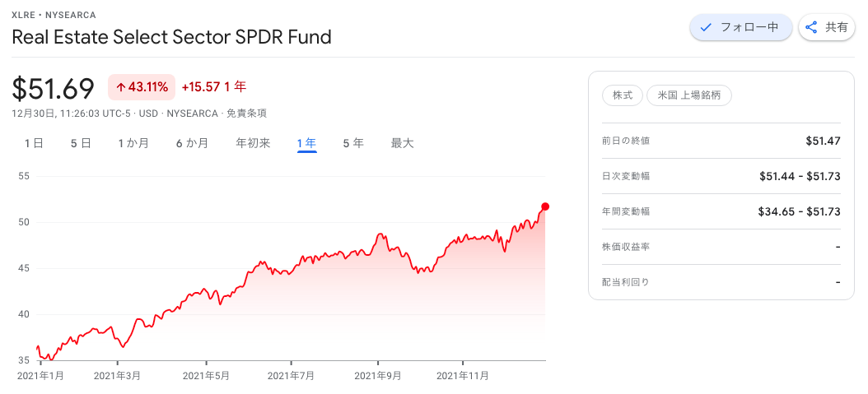The height and width of the screenshot is (394, 868).
Task: Click the 50 y-axis label
Action: (x=25, y=222)
